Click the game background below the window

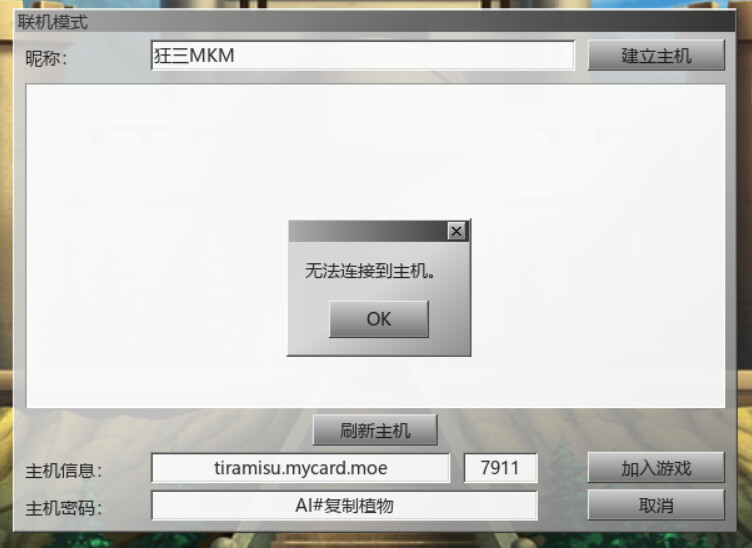point(376,541)
